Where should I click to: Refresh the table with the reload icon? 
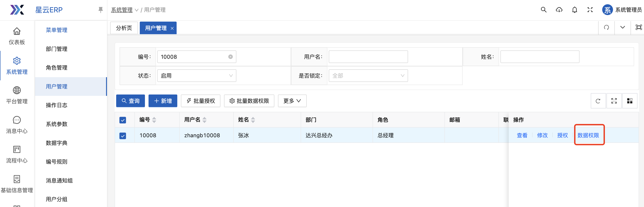[598, 101]
